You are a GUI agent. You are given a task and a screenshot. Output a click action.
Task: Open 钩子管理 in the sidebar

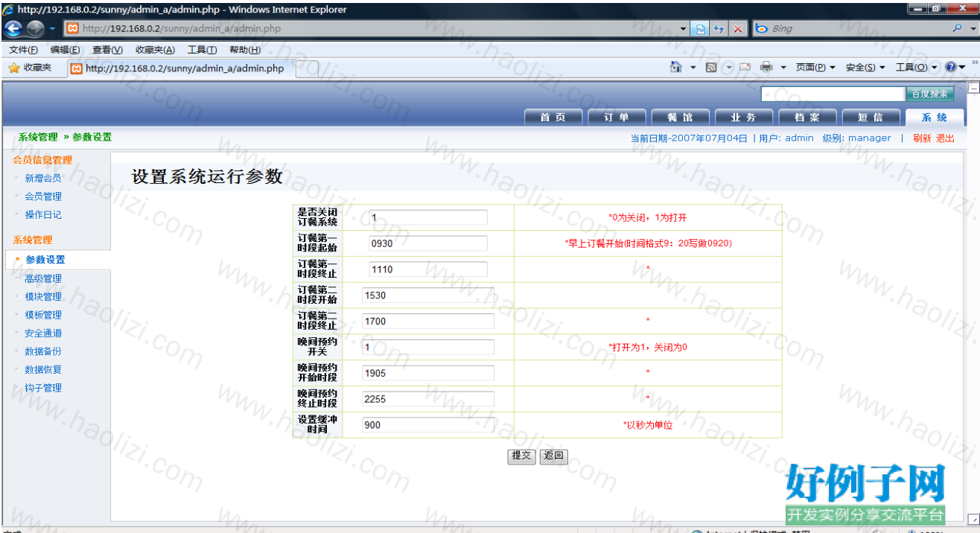tap(43, 388)
